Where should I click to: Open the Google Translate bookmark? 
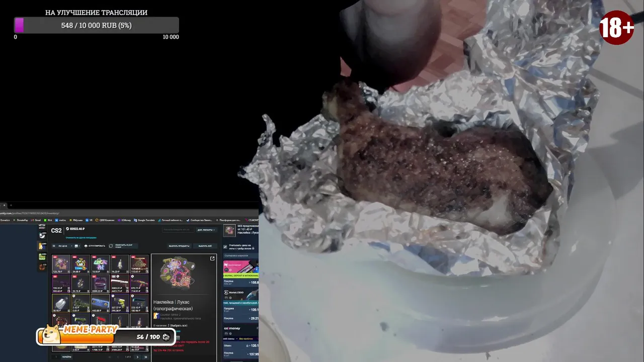144,220
